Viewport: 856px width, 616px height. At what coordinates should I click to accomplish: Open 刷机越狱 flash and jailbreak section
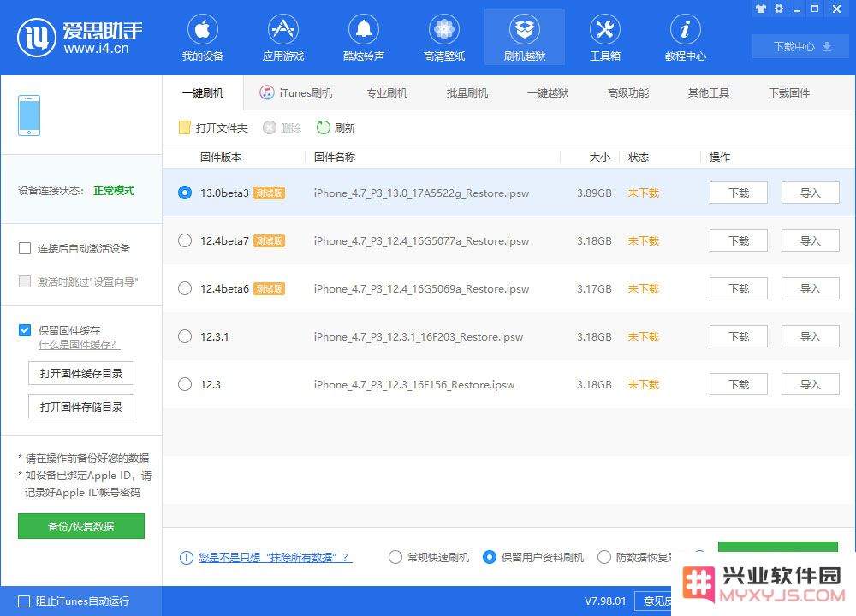click(x=525, y=37)
